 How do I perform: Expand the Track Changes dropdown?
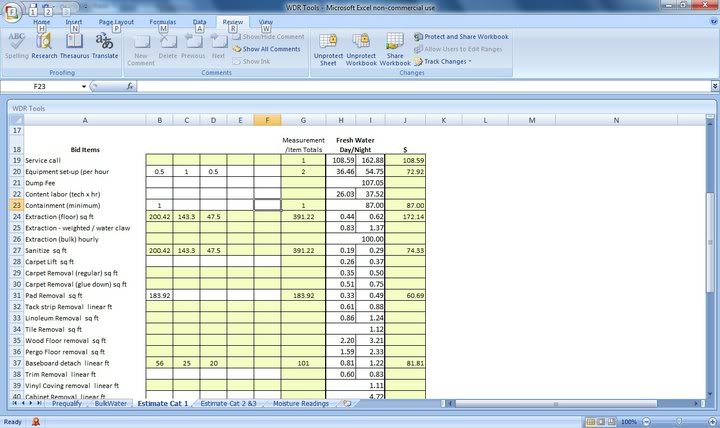tap(447, 61)
